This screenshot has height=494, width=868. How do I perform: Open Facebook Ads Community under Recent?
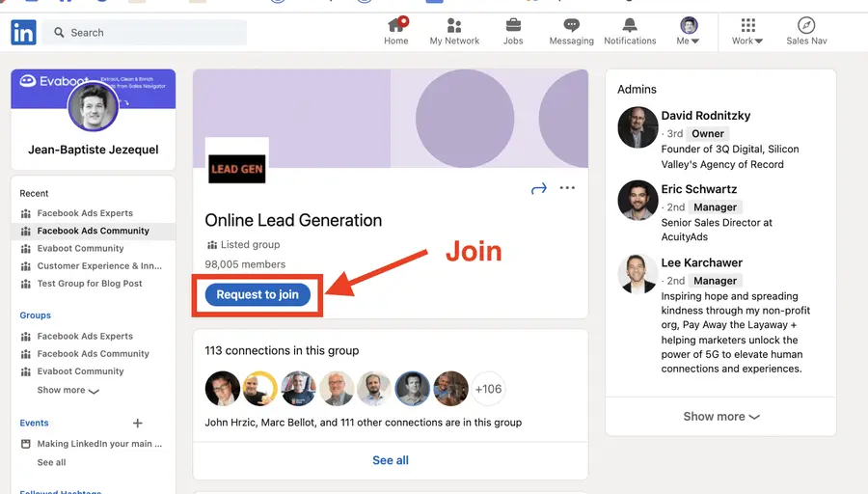click(x=93, y=231)
